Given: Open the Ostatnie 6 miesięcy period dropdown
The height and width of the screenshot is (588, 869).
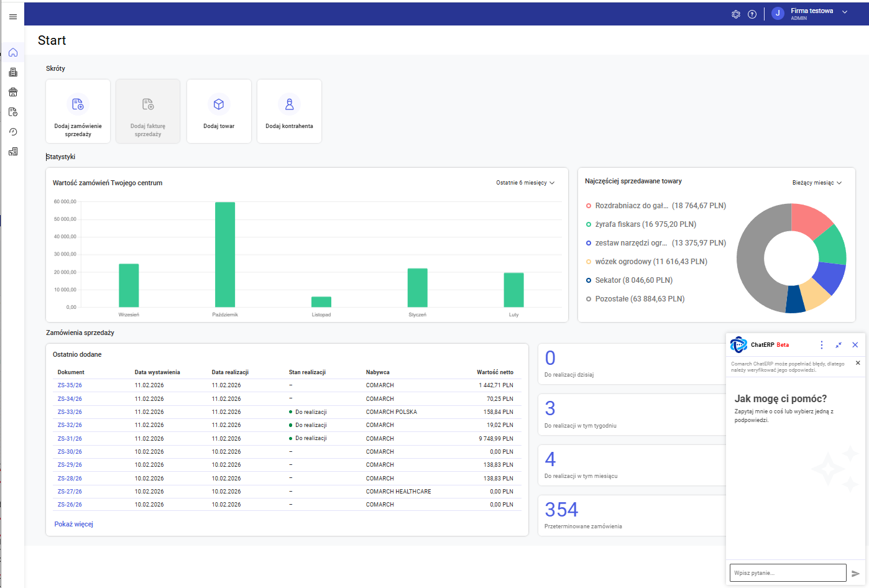Looking at the screenshot, I should point(525,183).
